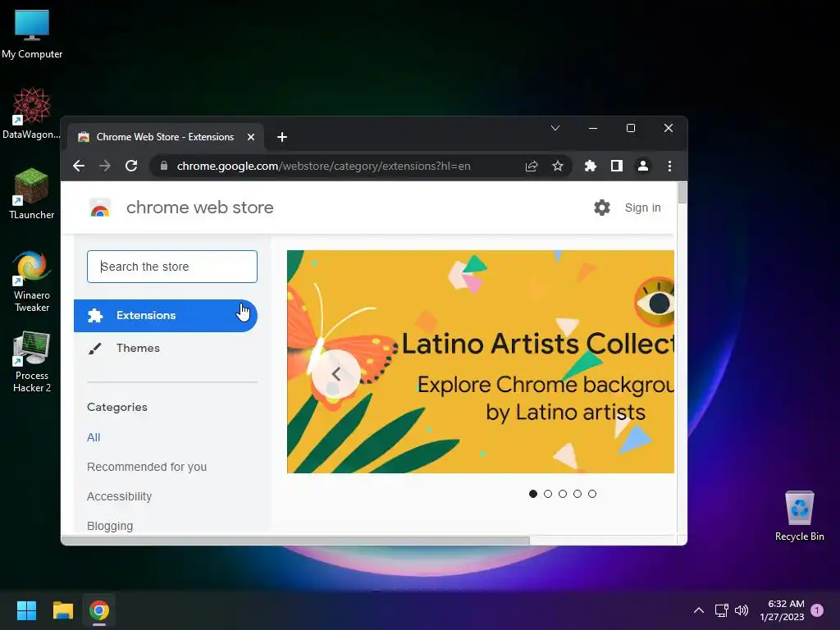Select the fourth carousel dot
The height and width of the screenshot is (630, 840).
pos(577,494)
